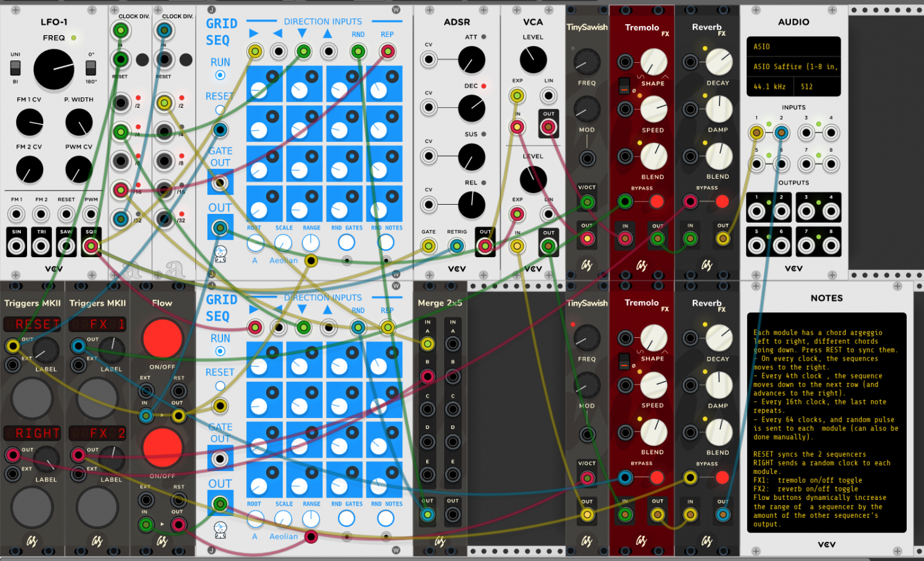
Task: Open the ASIO Saffire device dropdown
Action: tap(793, 67)
